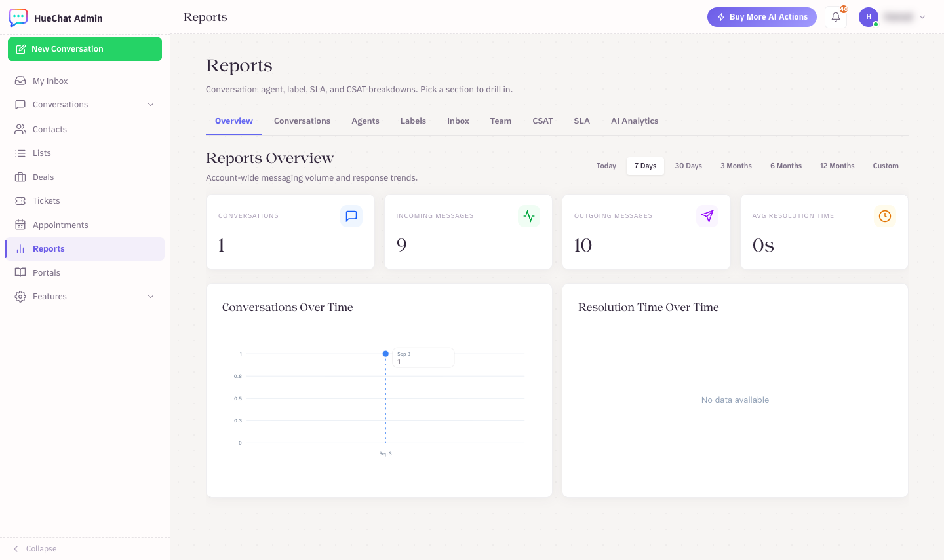Go to the CSAT tab
This screenshot has width=944, height=560.
pyautogui.click(x=543, y=121)
